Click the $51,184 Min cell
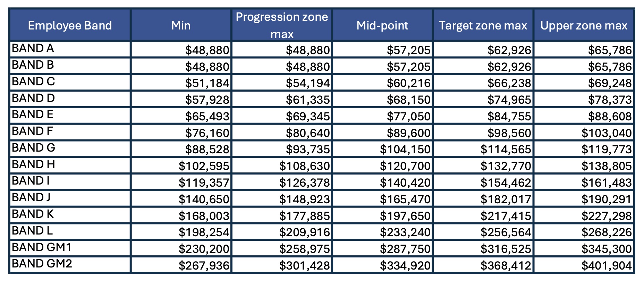This screenshot has height=281, width=644. pyautogui.click(x=207, y=83)
